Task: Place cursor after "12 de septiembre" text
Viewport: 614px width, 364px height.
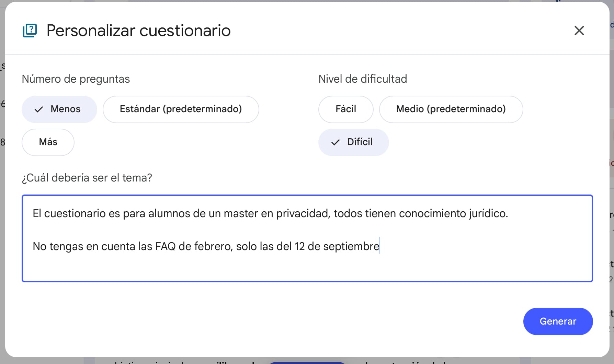Action: click(379, 246)
